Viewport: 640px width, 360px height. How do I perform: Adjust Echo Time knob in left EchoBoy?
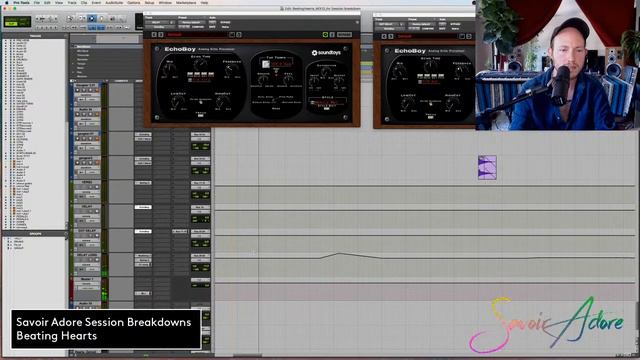tap(200, 64)
